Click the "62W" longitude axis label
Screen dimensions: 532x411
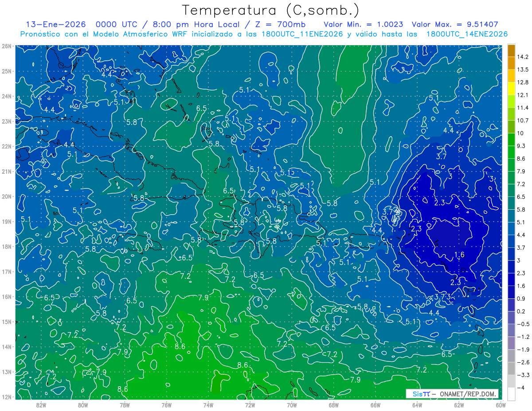pos(459,405)
